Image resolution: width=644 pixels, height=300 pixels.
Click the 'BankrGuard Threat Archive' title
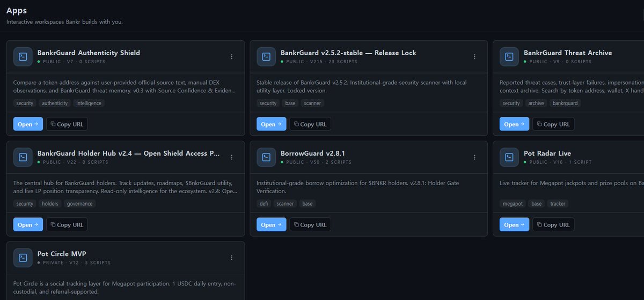(x=568, y=53)
